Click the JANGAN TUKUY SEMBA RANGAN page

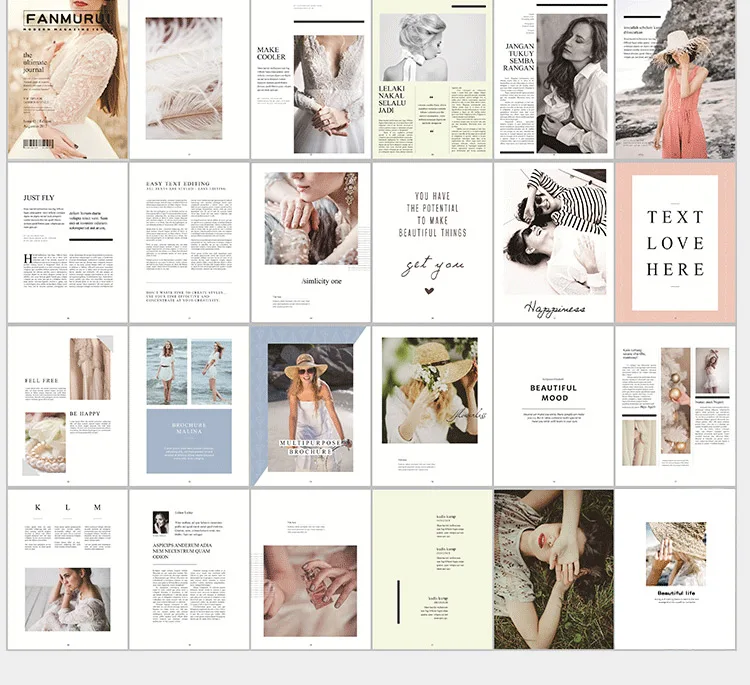click(553, 78)
